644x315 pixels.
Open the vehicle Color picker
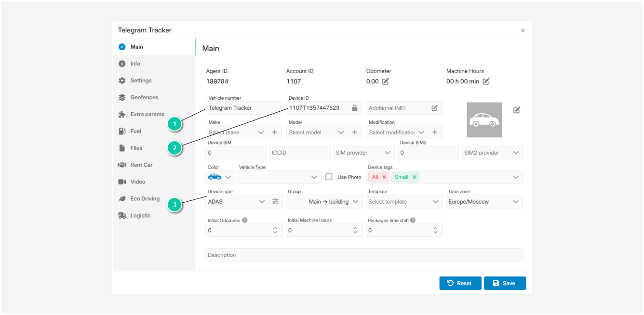click(220, 177)
